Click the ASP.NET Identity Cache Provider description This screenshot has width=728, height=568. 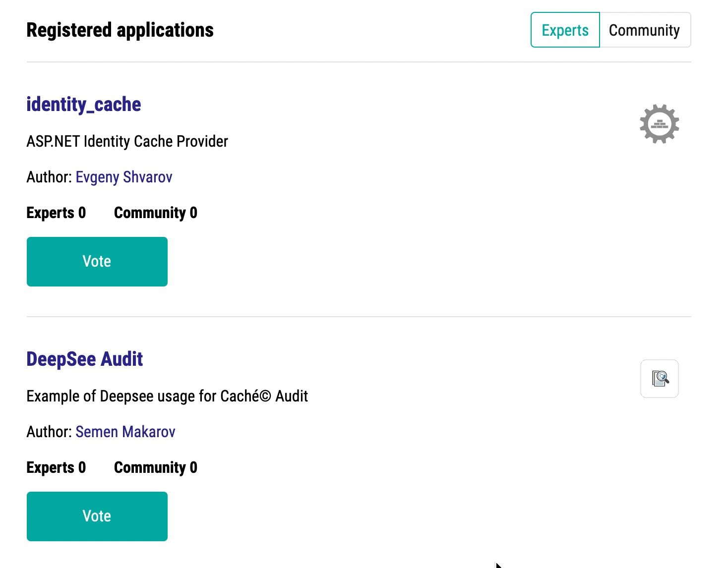(x=127, y=141)
